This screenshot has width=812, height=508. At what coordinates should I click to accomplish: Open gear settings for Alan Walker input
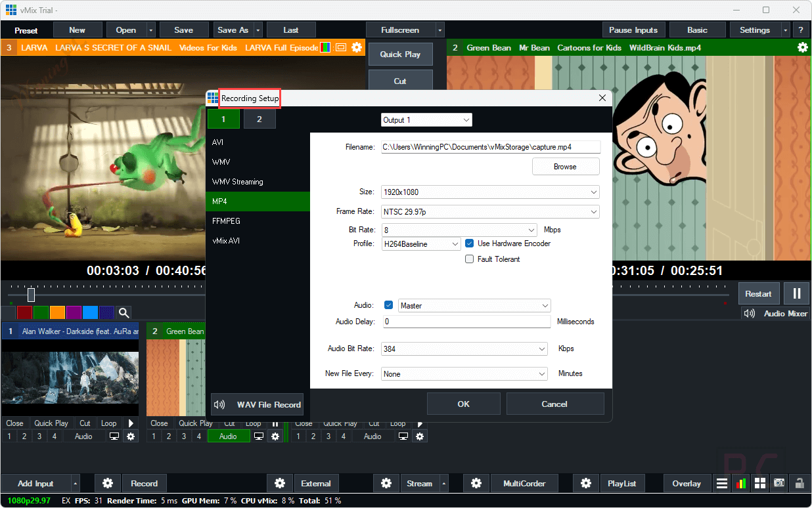(x=131, y=436)
